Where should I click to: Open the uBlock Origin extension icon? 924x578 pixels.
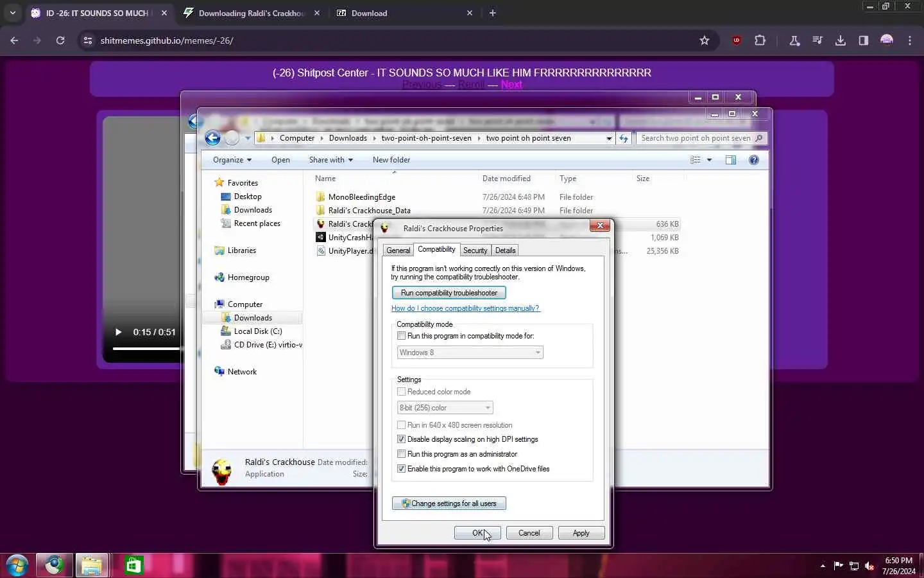(x=736, y=40)
